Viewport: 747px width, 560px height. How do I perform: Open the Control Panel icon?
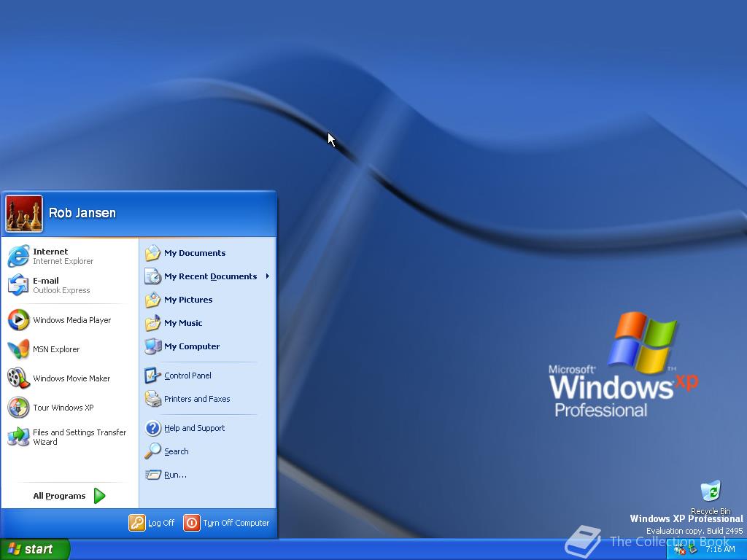(152, 376)
